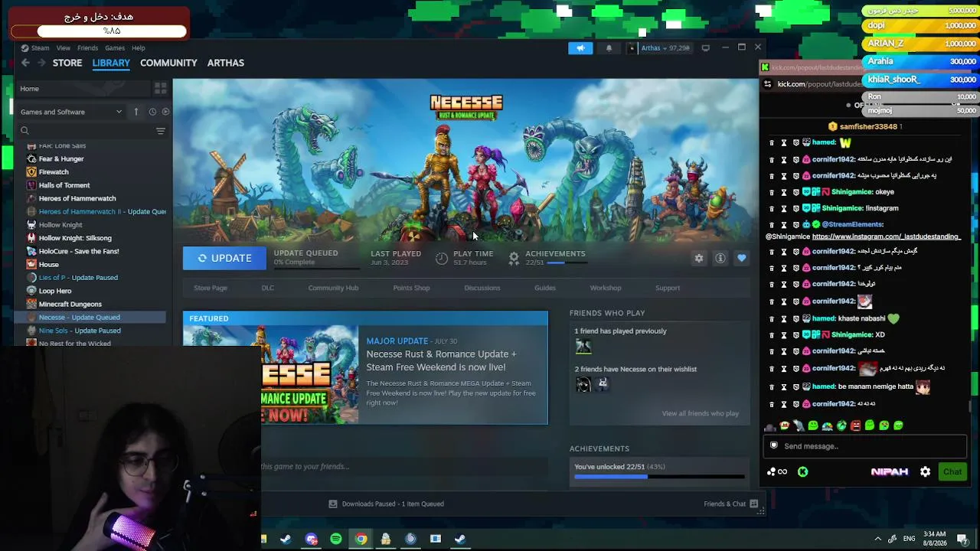This screenshot has width=980, height=551.
Task: Open Necesse game info icon
Action: coord(720,259)
